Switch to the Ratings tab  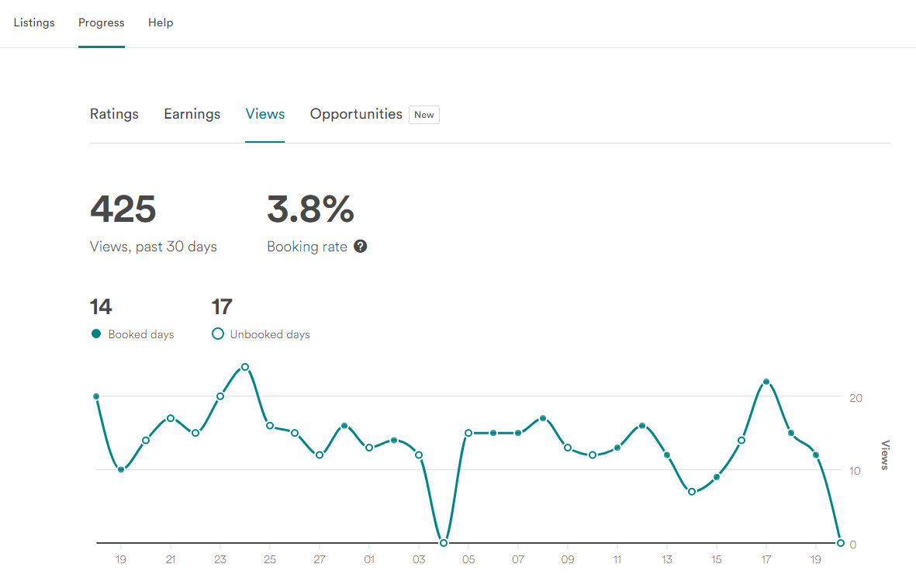pos(114,114)
